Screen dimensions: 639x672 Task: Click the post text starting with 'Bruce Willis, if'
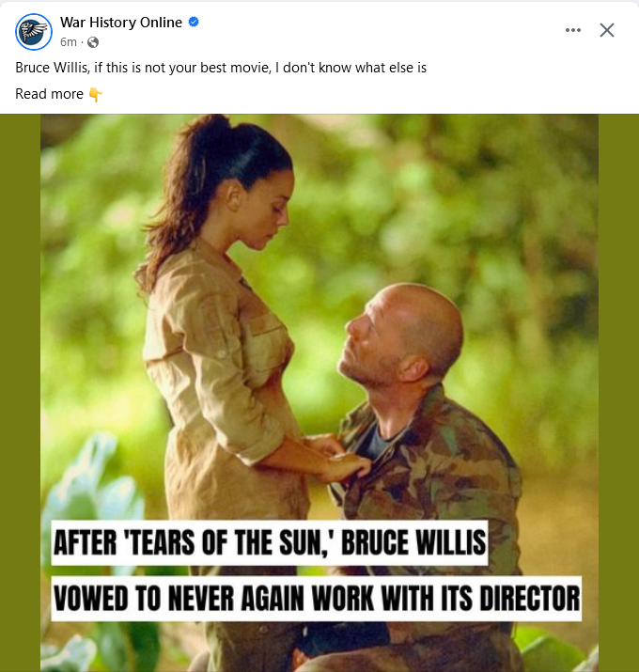(x=221, y=69)
